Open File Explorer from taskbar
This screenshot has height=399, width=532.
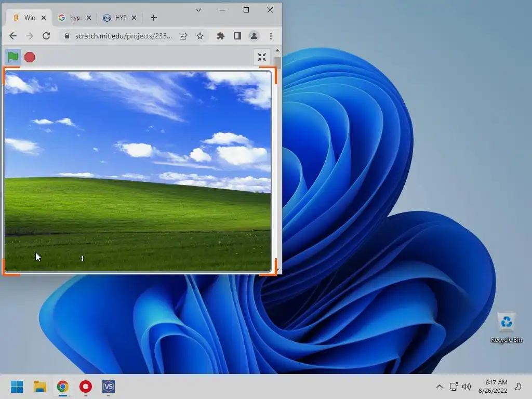pos(39,387)
